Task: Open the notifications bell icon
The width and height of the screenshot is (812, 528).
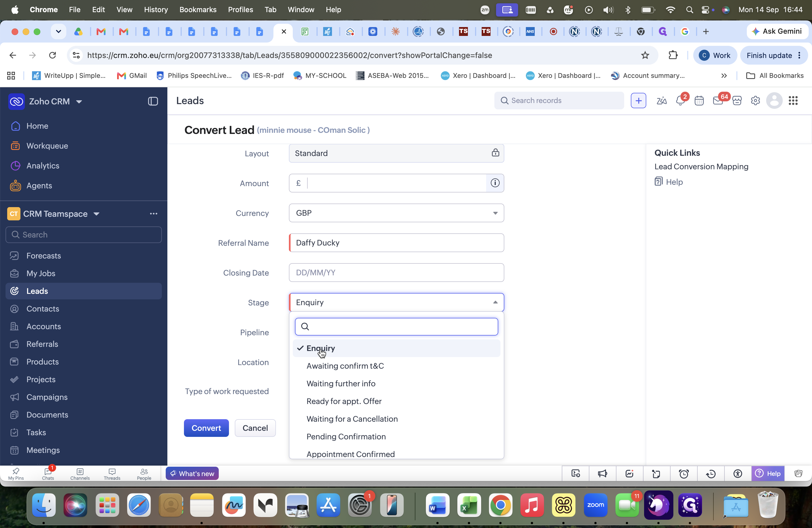Action: click(x=680, y=101)
